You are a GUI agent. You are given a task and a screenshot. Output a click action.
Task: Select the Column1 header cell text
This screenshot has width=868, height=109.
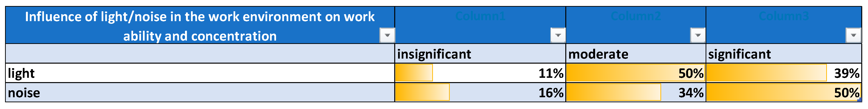[x=480, y=16]
